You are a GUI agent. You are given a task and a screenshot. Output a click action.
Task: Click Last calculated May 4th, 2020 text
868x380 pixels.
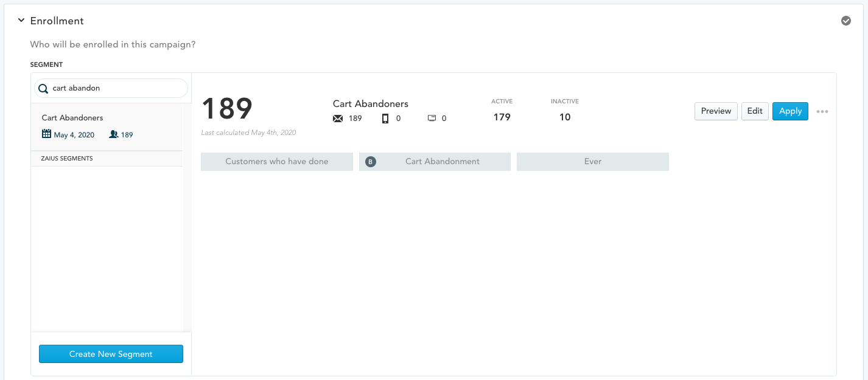[248, 133]
